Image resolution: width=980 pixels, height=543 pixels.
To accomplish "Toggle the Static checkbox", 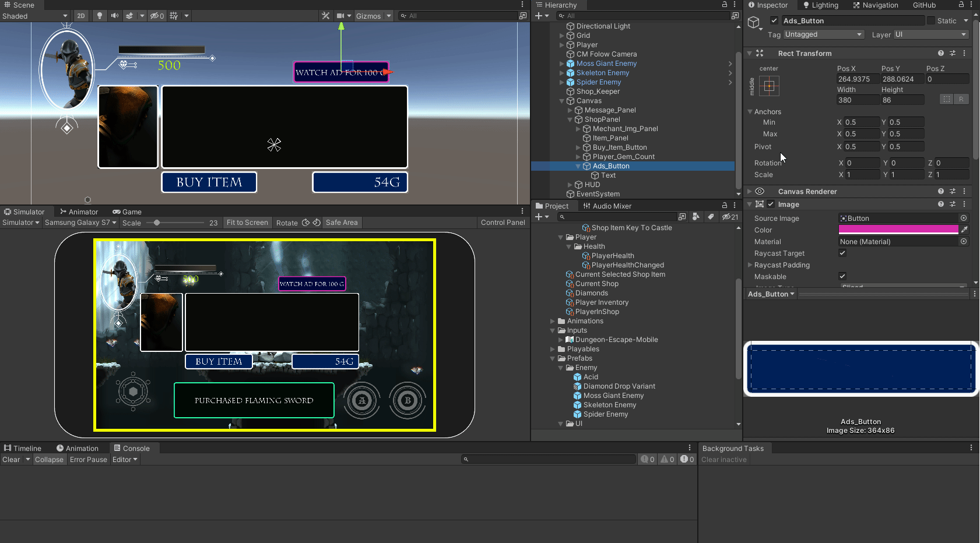I will pos(931,20).
